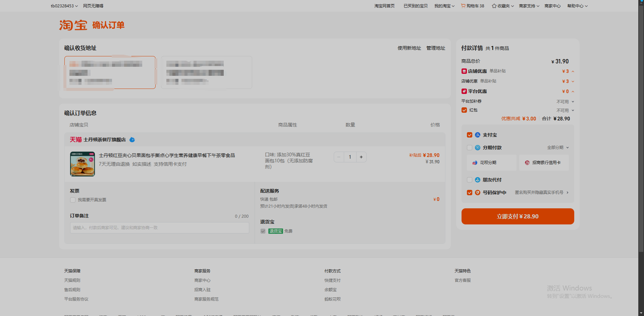
Task: Collapse the 平台优惠 section arrow
Action: [573, 92]
